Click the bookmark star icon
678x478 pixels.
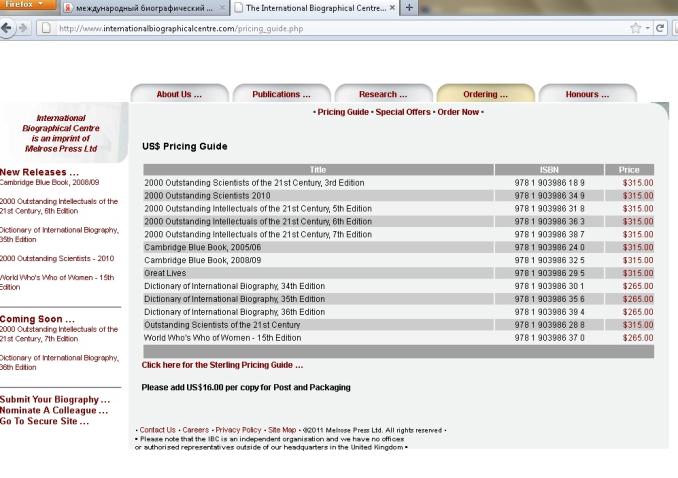coord(635,29)
